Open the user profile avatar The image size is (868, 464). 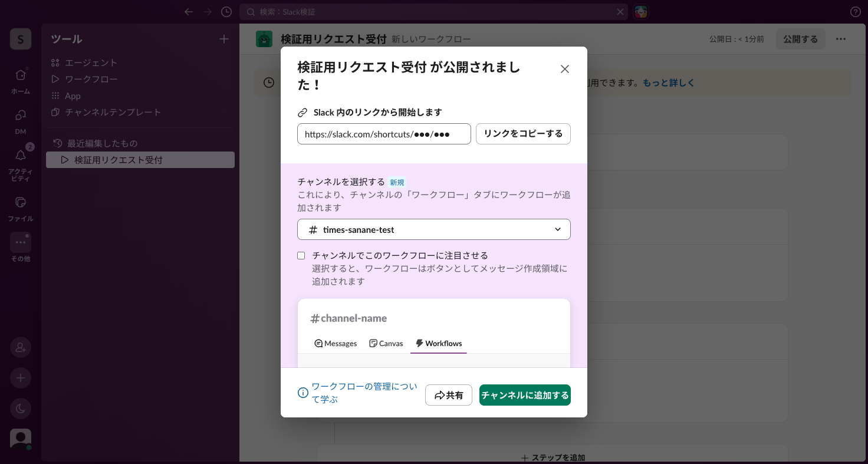point(21,439)
